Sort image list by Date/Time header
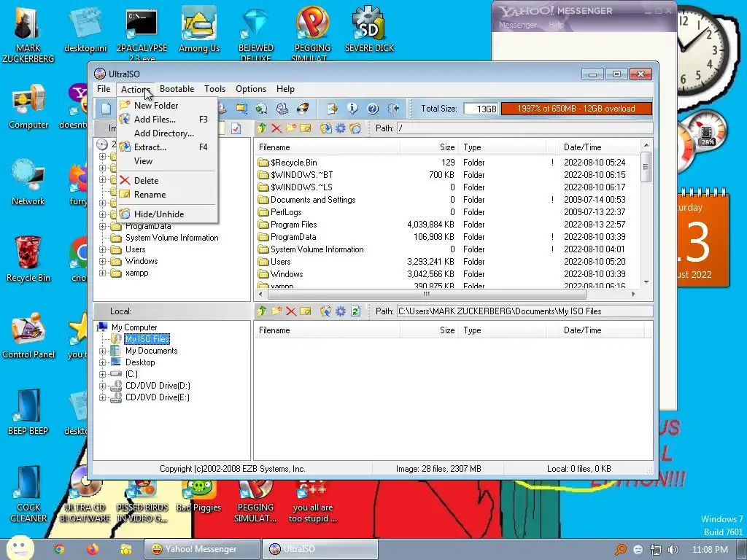Image resolution: width=747 pixels, height=560 pixels. [x=600, y=147]
